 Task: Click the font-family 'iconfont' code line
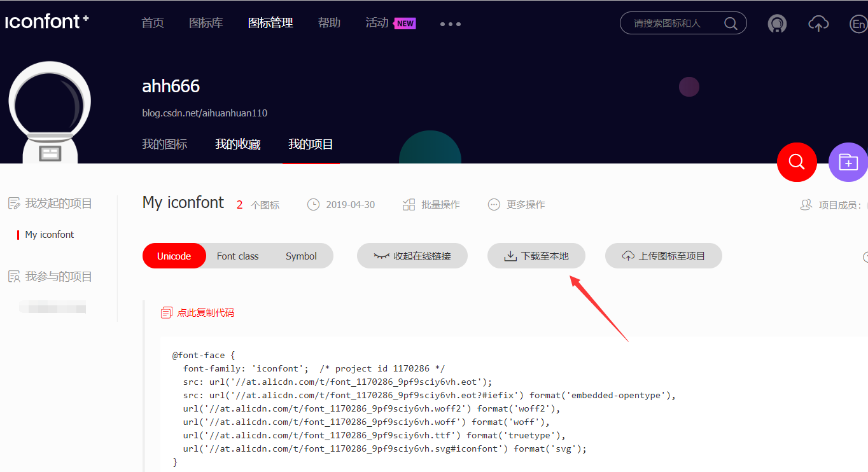(x=314, y=368)
